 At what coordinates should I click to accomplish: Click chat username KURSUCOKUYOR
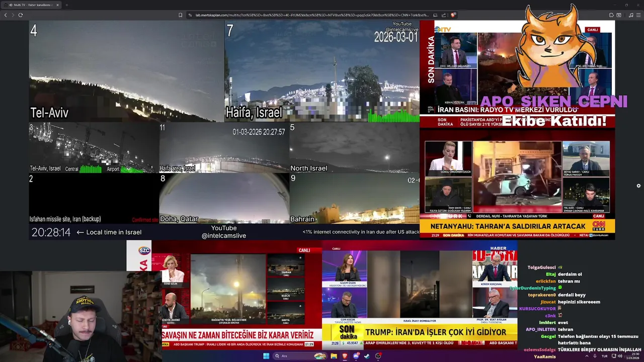tap(537, 309)
